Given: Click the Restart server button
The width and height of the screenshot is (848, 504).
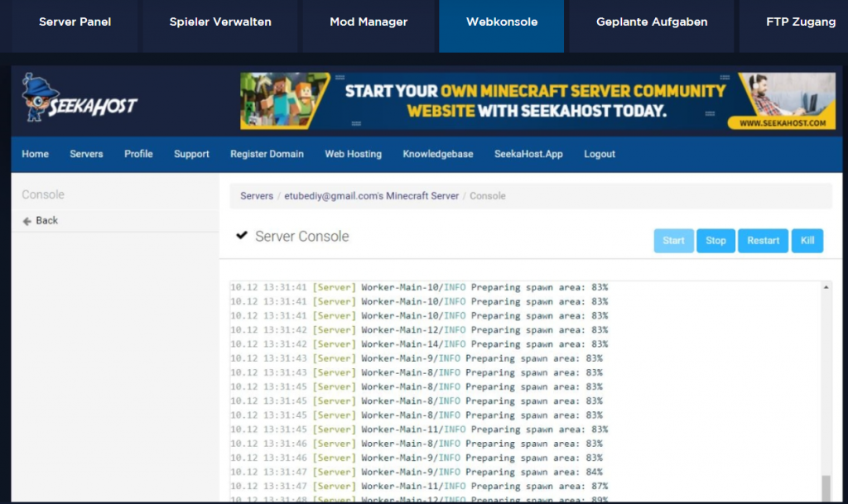Looking at the screenshot, I should (763, 241).
